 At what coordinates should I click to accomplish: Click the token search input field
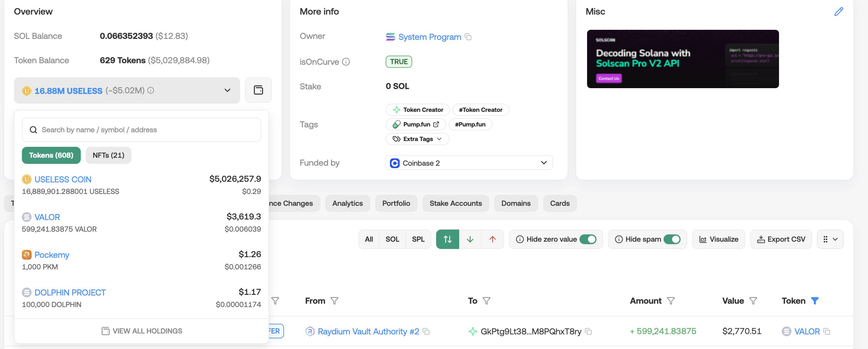[x=142, y=130]
